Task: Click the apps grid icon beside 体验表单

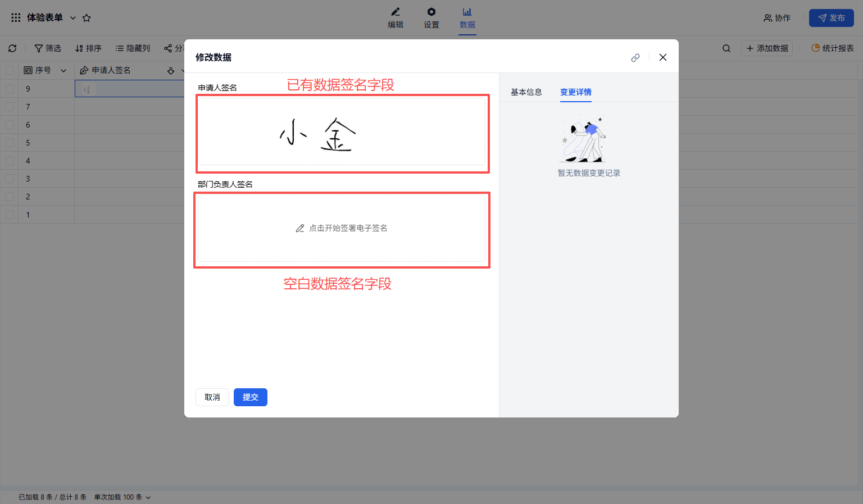Action: 16,18
